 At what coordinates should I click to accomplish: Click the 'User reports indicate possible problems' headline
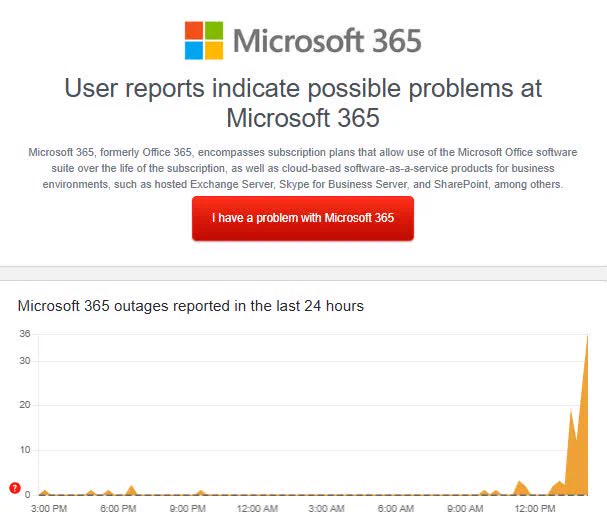click(303, 103)
